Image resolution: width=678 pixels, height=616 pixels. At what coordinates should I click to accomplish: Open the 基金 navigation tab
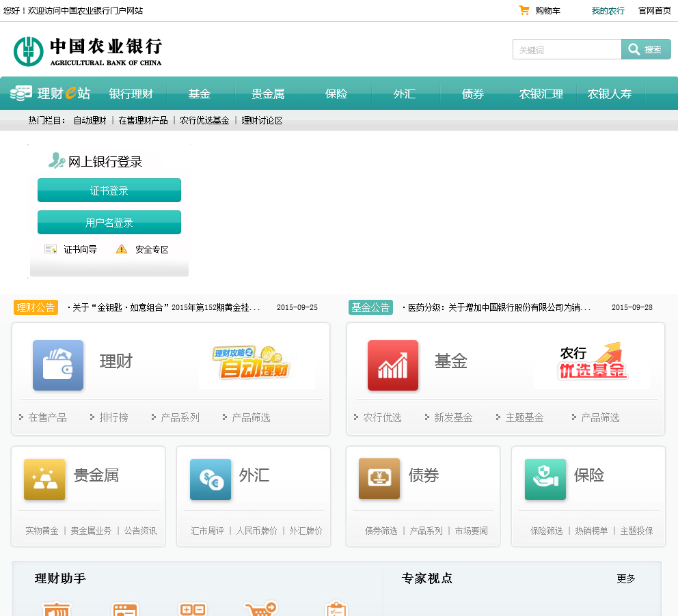(200, 94)
